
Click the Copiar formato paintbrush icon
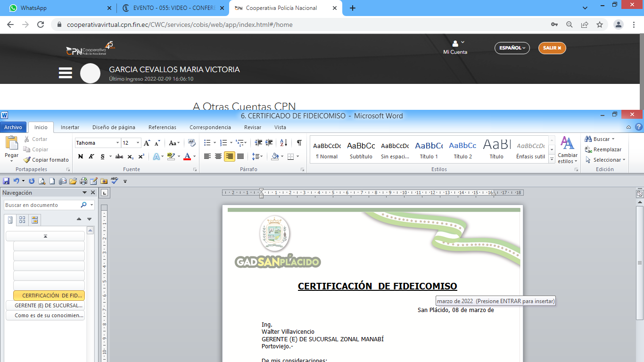(27, 160)
